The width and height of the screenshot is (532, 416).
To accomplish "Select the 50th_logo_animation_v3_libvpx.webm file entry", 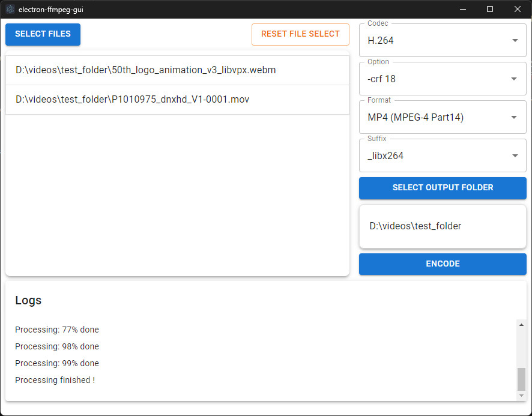I will point(145,70).
